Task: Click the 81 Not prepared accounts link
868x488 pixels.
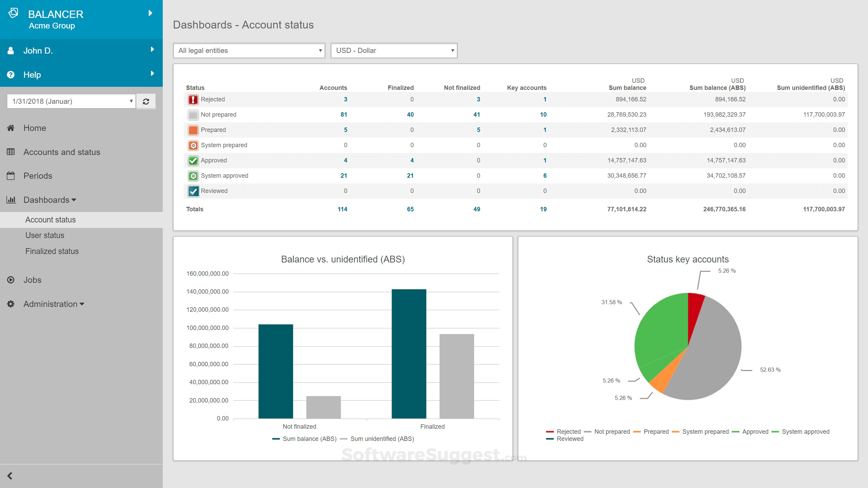Action: (x=344, y=114)
